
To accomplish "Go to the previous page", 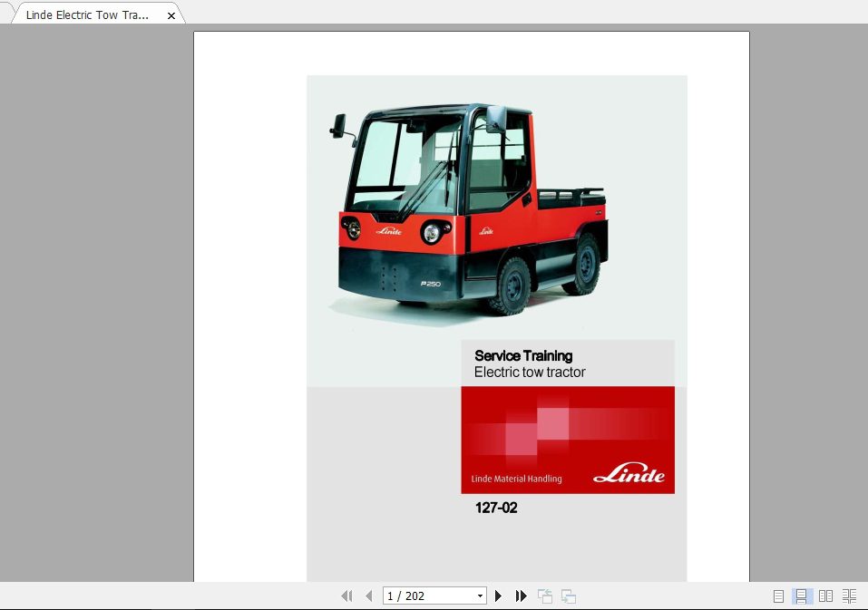I will (x=368, y=595).
